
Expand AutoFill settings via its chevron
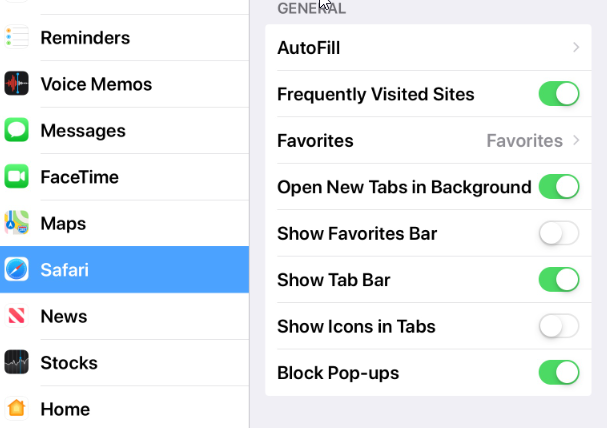tap(577, 48)
